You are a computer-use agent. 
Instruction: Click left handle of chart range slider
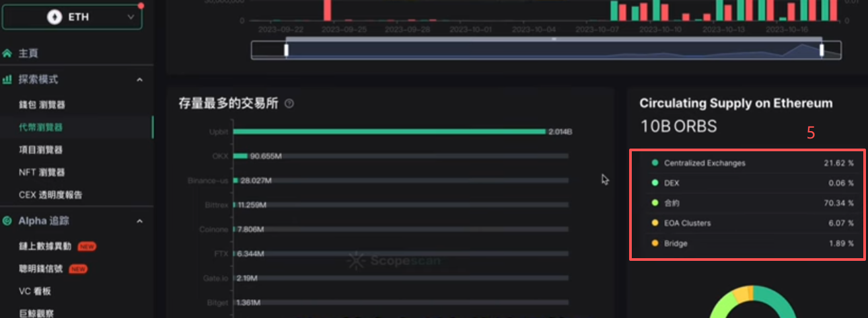click(286, 50)
